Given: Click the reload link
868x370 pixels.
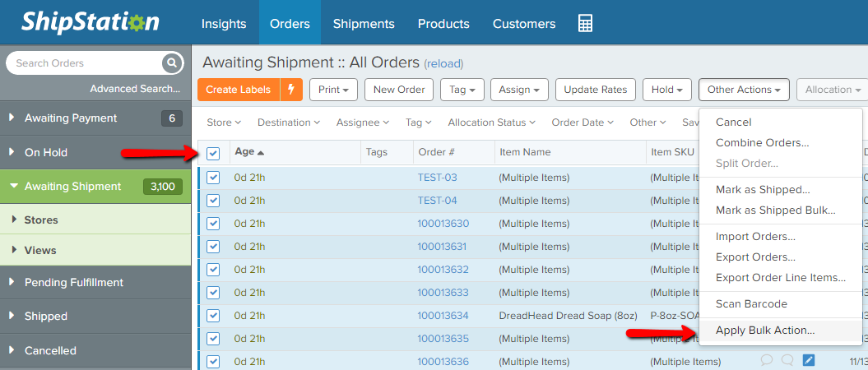Looking at the screenshot, I should pyautogui.click(x=443, y=63).
